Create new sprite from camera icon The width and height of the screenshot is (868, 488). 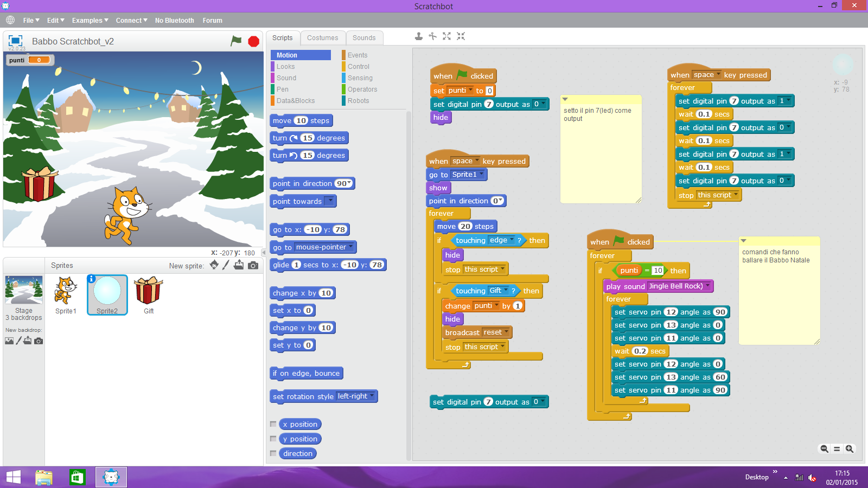(253, 265)
